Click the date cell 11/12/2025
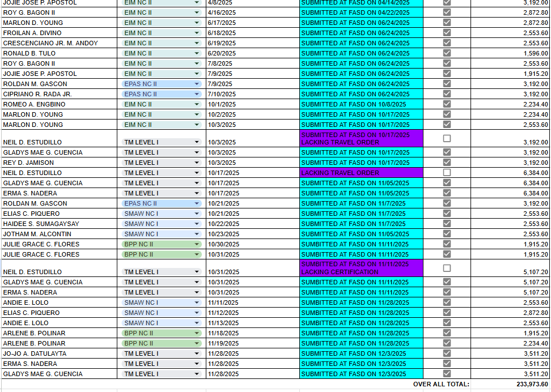The image size is (551, 392). [253, 313]
